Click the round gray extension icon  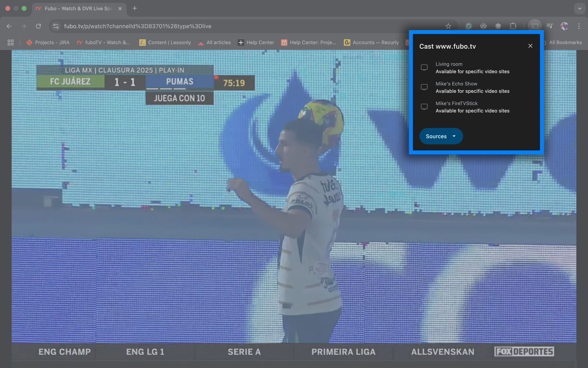[x=498, y=26]
